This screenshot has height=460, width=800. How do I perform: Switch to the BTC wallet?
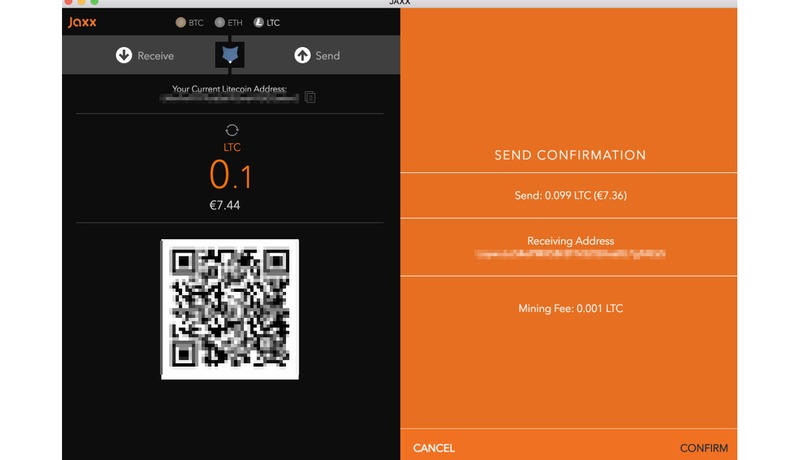click(x=190, y=22)
